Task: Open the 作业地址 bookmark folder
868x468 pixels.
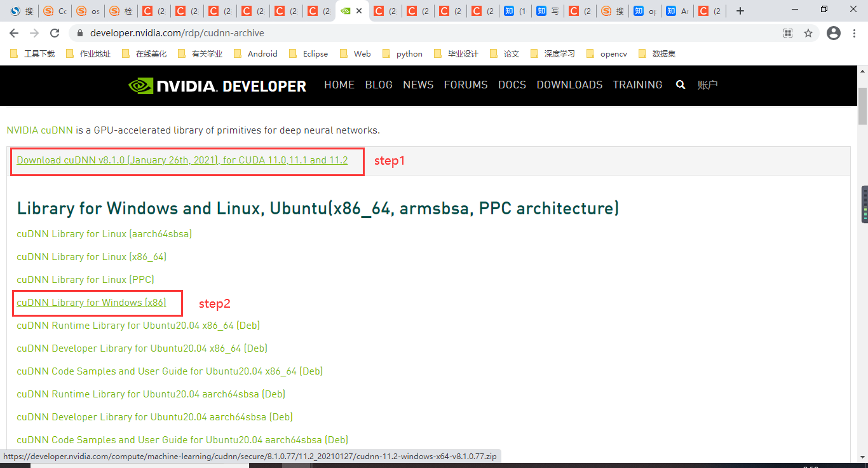Action: pos(88,53)
